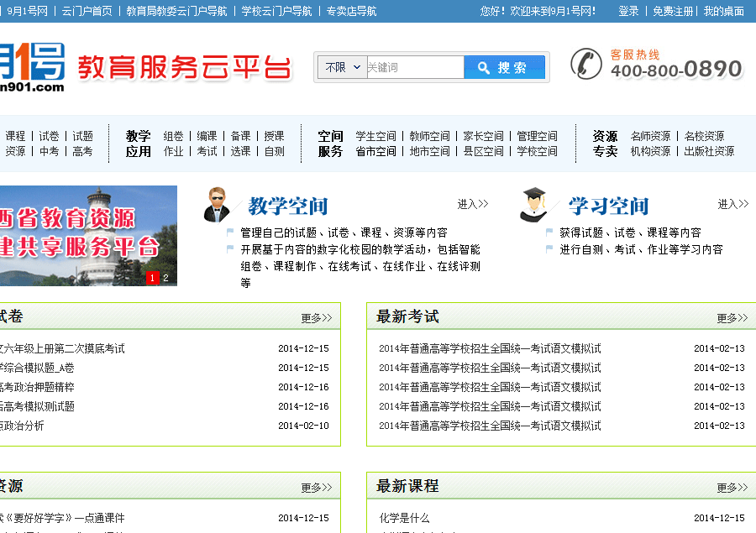Open the 化学是什么 course link
Image resolution: width=756 pixels, height=533 pixels.
[404, 518]
